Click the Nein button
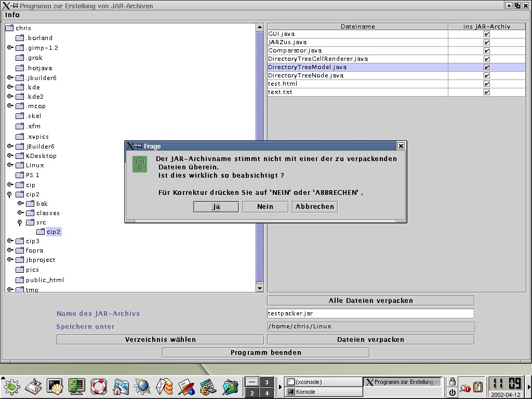The height and width of the screenshot is (399, 532). (265, 207)
